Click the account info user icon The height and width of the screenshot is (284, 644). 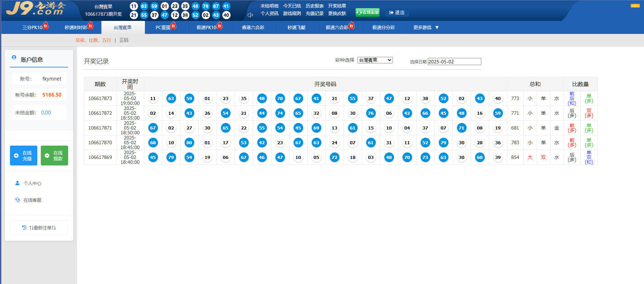14,58
